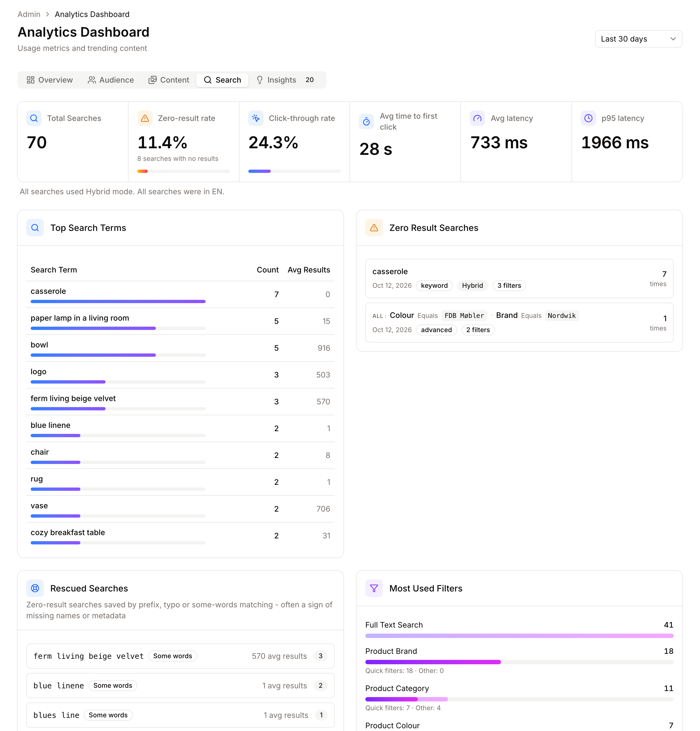The image size is (700, 731).
Task: Click the blues line rescued search row
Action: point(180,715)
